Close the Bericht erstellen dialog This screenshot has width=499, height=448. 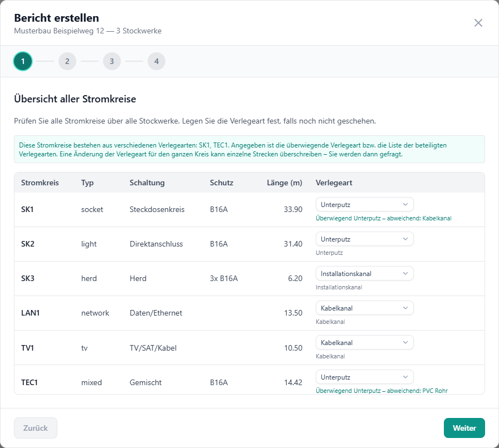(x=478, y=23)
